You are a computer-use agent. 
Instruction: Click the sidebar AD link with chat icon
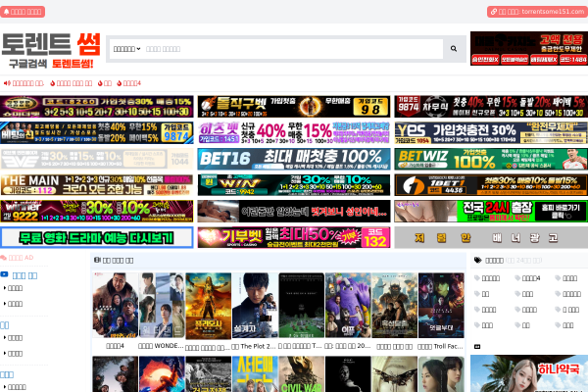point(18,258)
